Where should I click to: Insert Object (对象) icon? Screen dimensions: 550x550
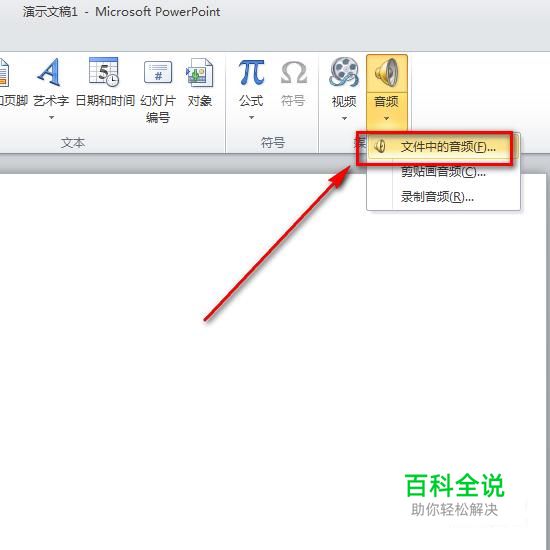coord(199,73)
